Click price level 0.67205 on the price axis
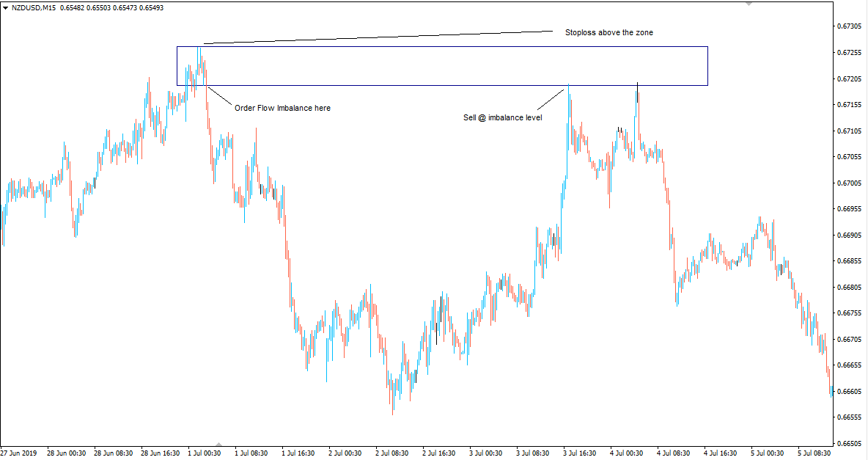The width and height of the screenshot is (868, 460). tap(849, 79)
